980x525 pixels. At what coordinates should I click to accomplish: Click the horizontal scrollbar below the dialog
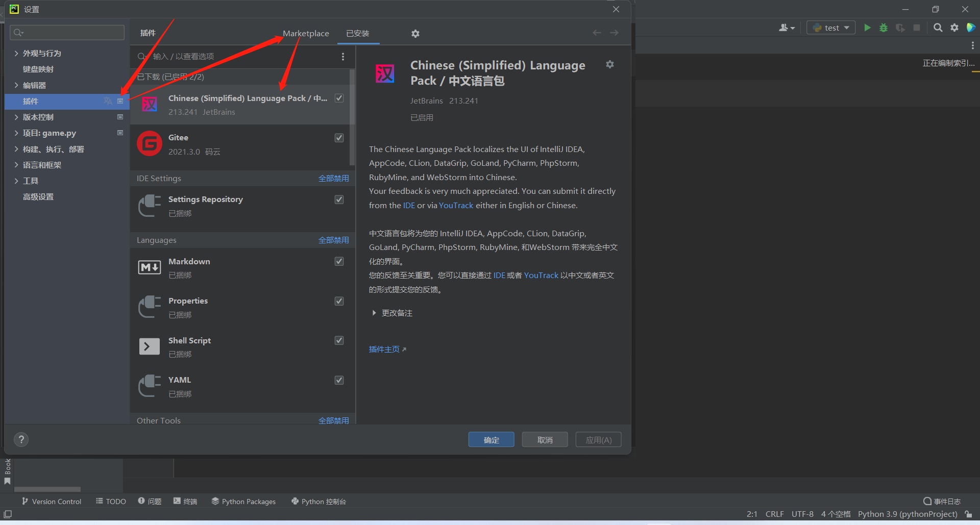(47, 489)
